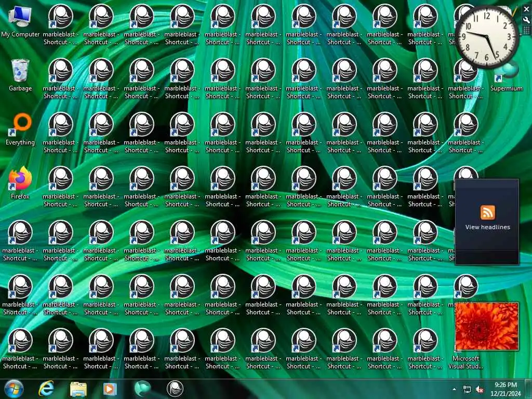Click the analog clock gadget face

[487, 36]
